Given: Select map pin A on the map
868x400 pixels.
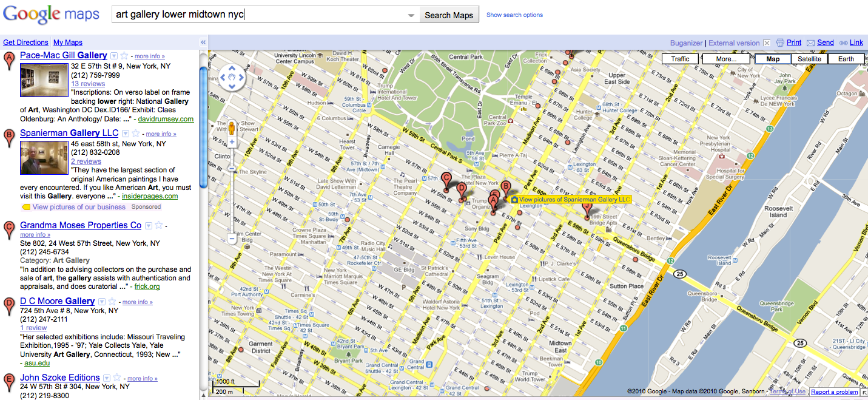Looking at the screenshot, I should pyautogui.click(x=493, y=205).
